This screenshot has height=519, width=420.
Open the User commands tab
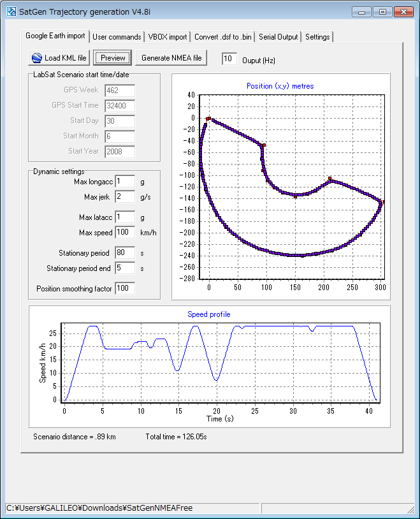pyautogui.click(x=117, y=37)
